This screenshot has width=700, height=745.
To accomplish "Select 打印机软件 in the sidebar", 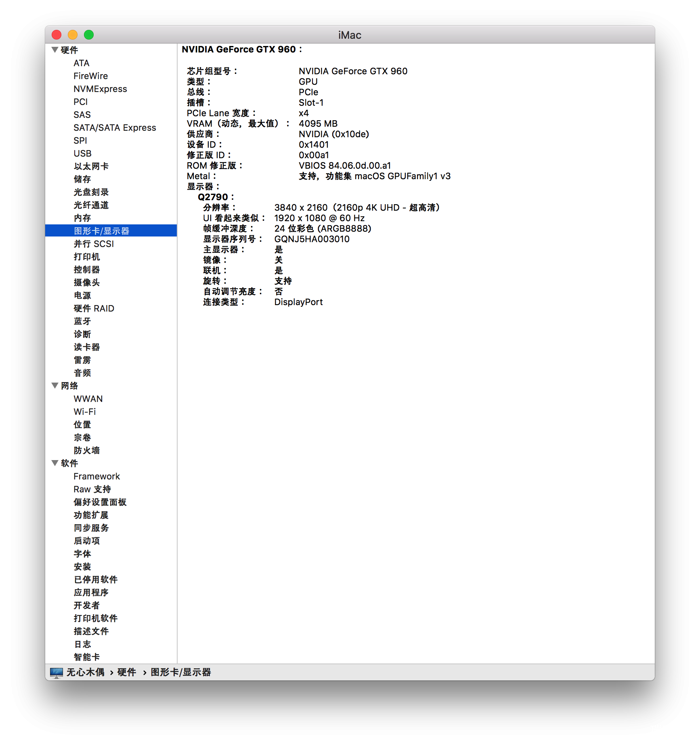I will tap(96, 618).
